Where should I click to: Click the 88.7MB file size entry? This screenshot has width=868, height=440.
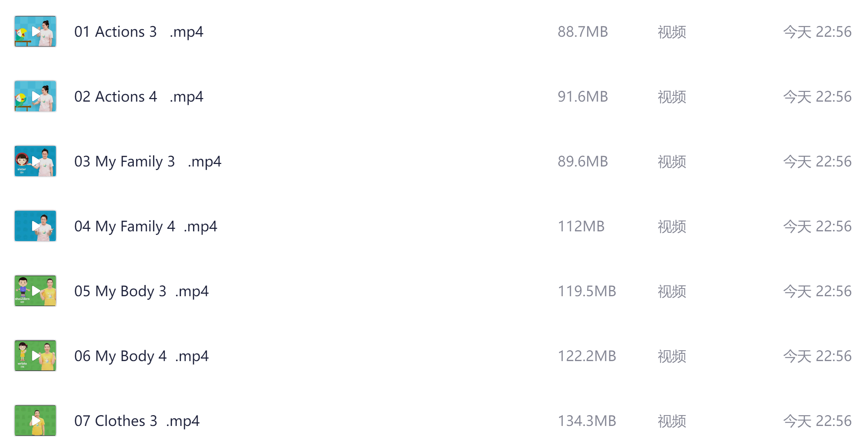click(x=583, y=32)
